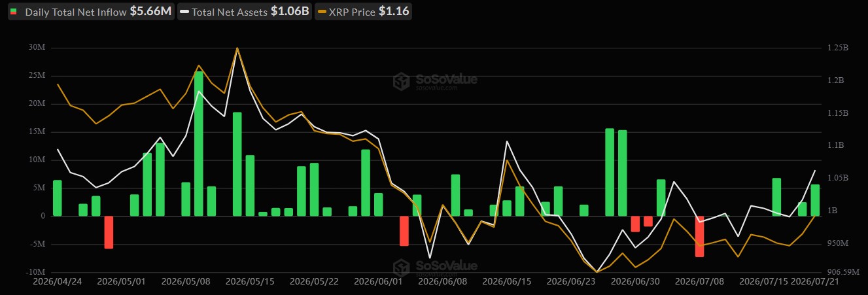Screen dimensions: 868x295
Task: Click the 950M right axis label
Action: coord(838,243)
